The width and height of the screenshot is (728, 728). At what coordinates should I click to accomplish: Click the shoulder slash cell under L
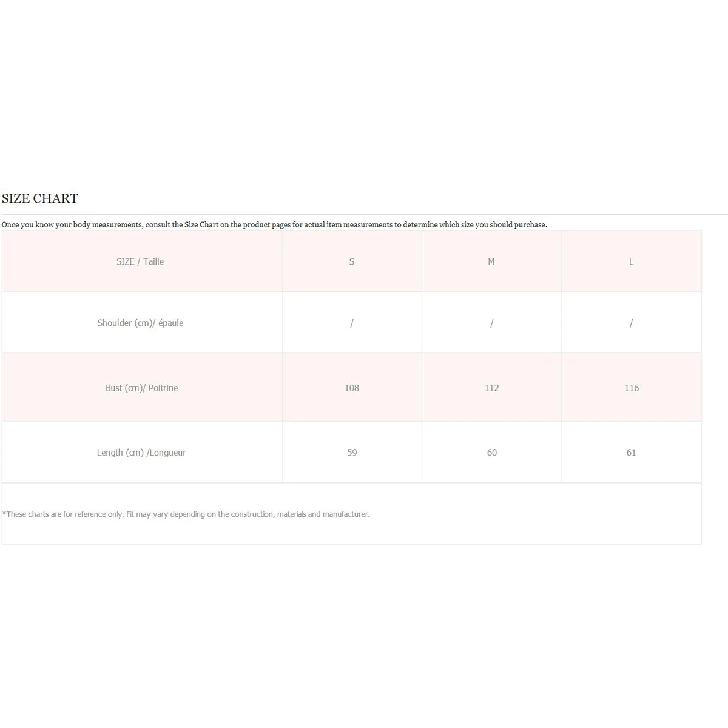pyautogui.click(x=631, y=323)
